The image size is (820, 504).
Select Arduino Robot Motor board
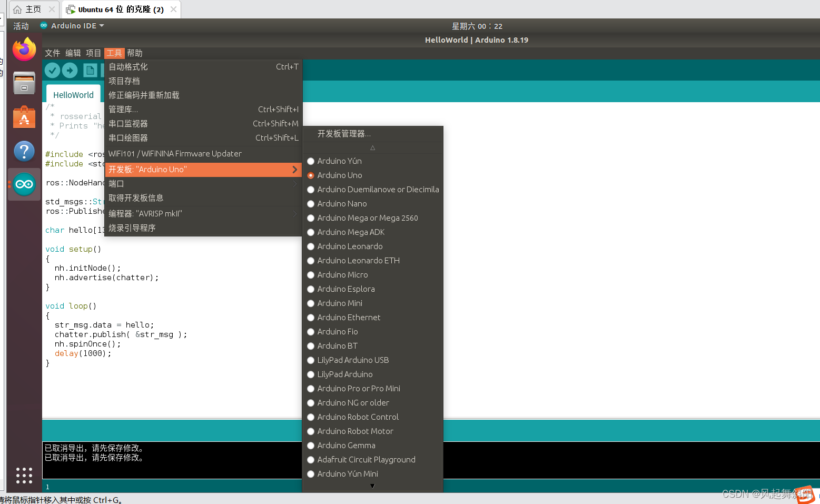point(373,431)
